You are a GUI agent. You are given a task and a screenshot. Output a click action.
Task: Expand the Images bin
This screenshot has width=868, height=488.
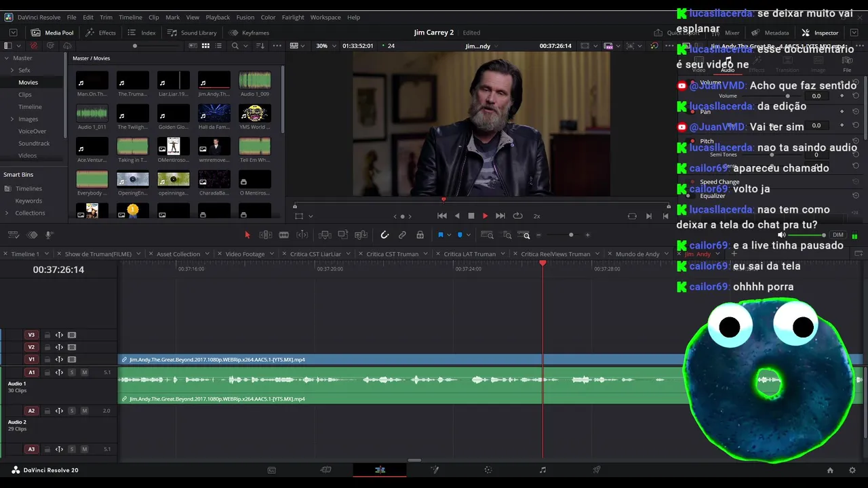[12, 119]
